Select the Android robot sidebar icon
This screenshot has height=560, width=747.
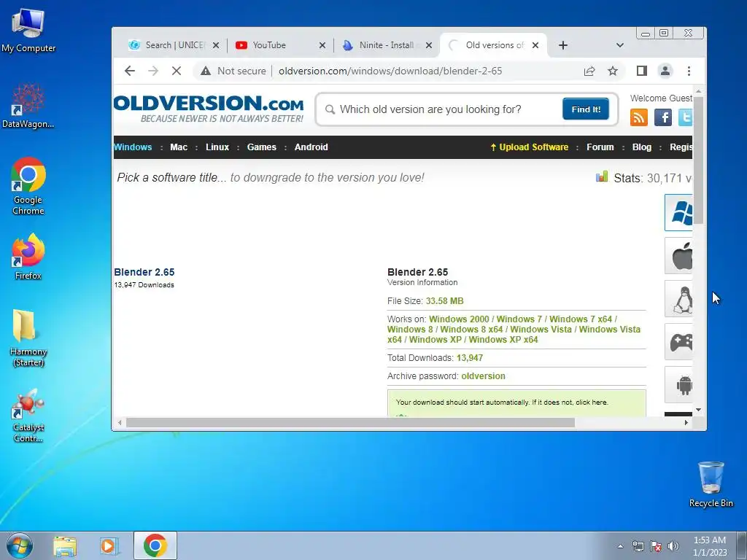click(x=679, y=385)
